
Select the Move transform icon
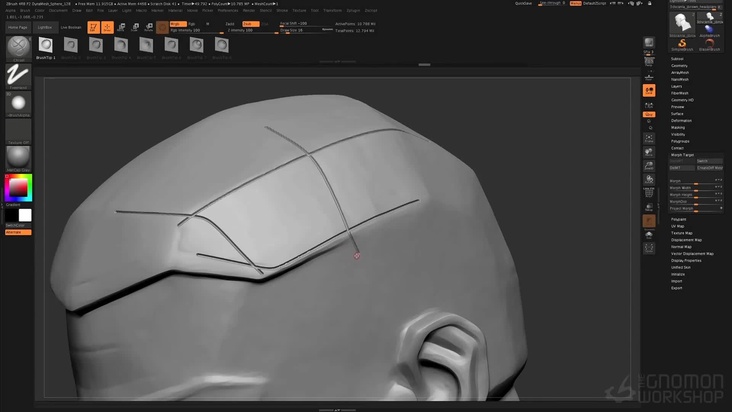tap(121, 27)
